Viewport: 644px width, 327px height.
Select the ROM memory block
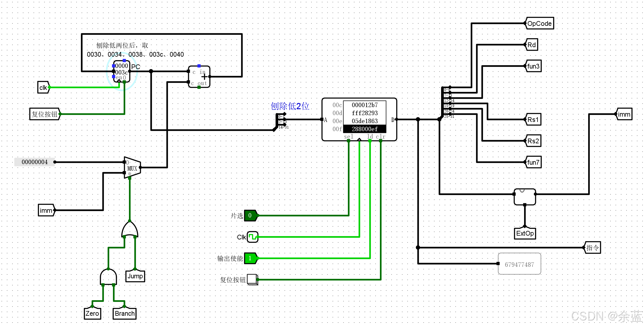click(x=359, y=119)
